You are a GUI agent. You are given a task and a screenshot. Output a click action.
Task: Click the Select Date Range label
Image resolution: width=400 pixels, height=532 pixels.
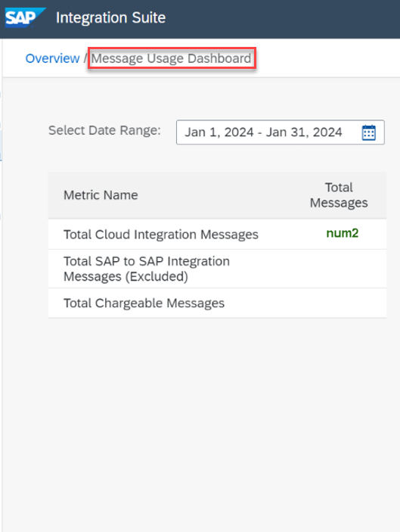(104, 131)
